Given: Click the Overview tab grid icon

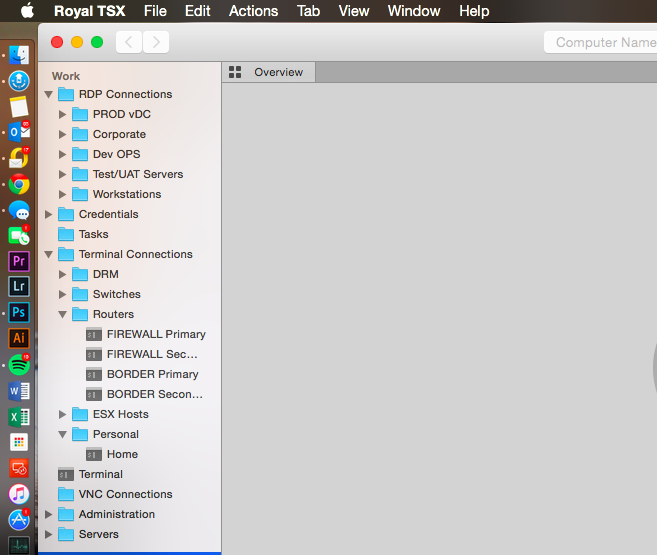Looking at the screenshot, I should pyautogui.click(x=235, y=72).
